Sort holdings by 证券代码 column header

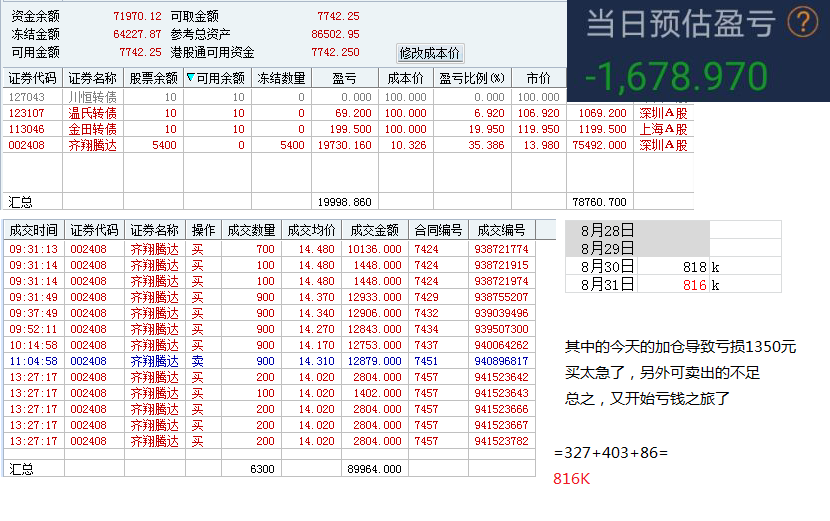coord(33,78)
